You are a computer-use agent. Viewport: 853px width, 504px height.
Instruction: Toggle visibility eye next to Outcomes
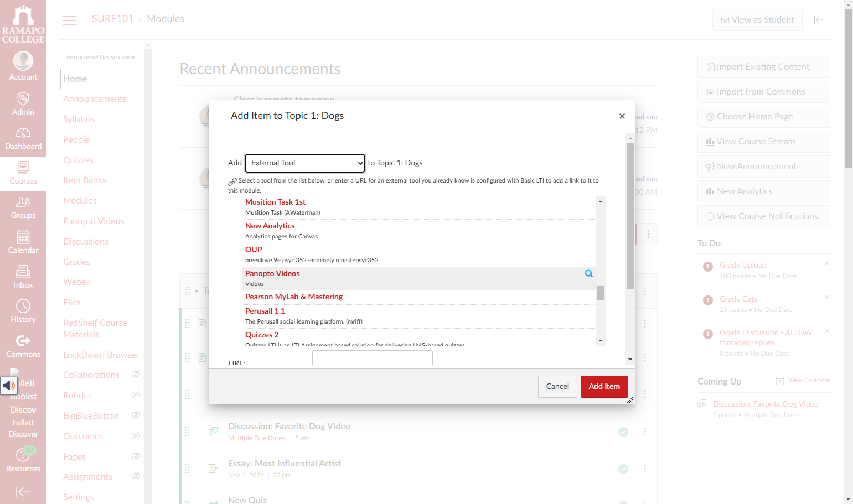pos(136,436)
